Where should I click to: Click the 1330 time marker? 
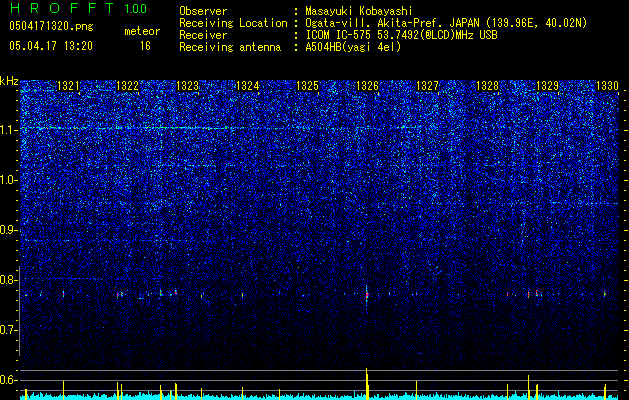(607, 86)
